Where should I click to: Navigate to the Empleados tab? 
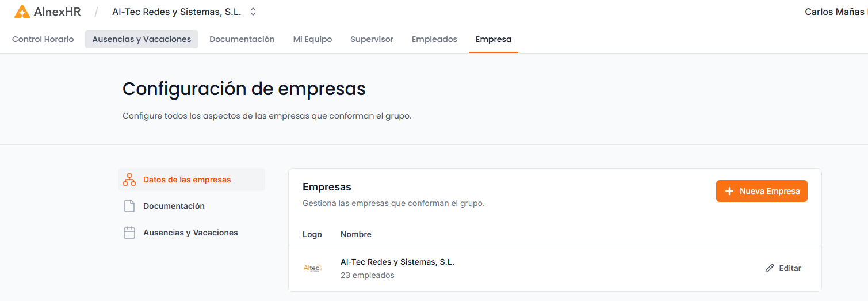click(434, 39)
